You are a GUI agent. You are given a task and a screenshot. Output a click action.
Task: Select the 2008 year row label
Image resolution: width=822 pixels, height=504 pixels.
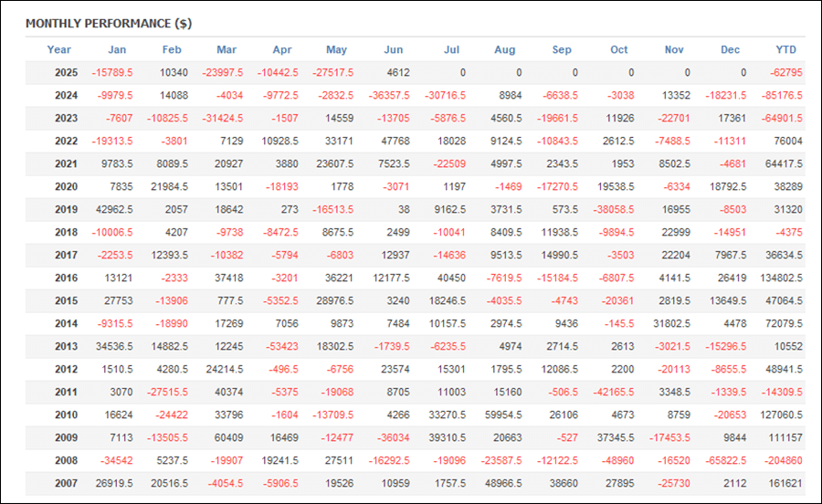[66, 460]
